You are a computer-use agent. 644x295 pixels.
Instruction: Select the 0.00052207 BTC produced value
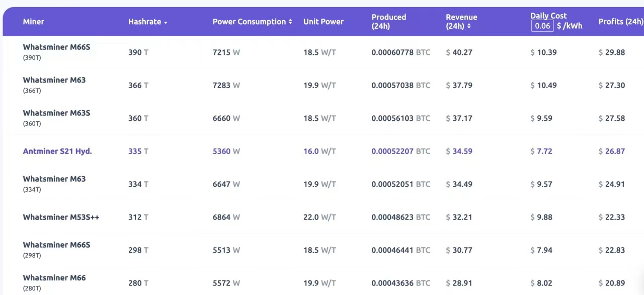pyautogui.click(x=401, y=151)
